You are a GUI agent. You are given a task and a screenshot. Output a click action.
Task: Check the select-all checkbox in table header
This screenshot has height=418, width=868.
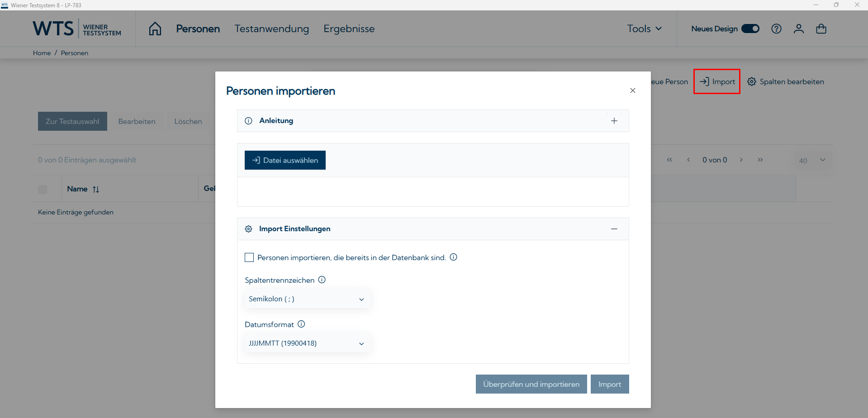pos(43,189)
